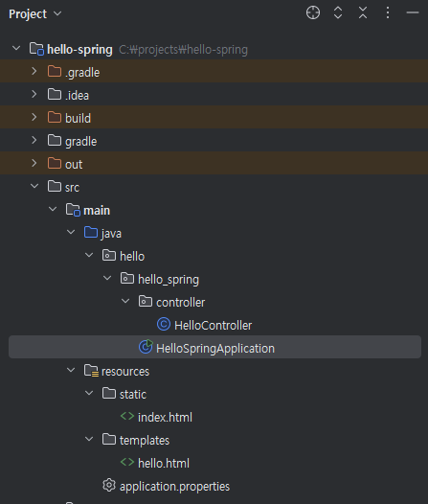Select application.properties file name
Viewport: 428px width, 504px height.
174,487
